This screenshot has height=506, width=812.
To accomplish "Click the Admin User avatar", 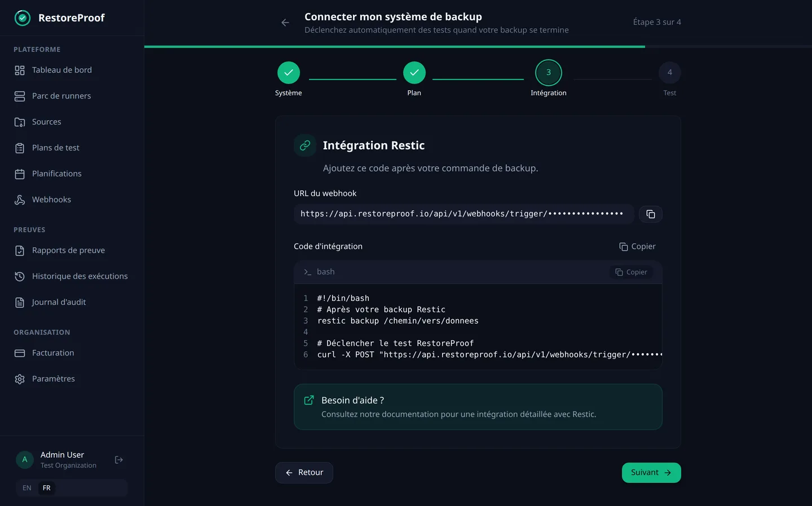I will [x=25, y=460].
